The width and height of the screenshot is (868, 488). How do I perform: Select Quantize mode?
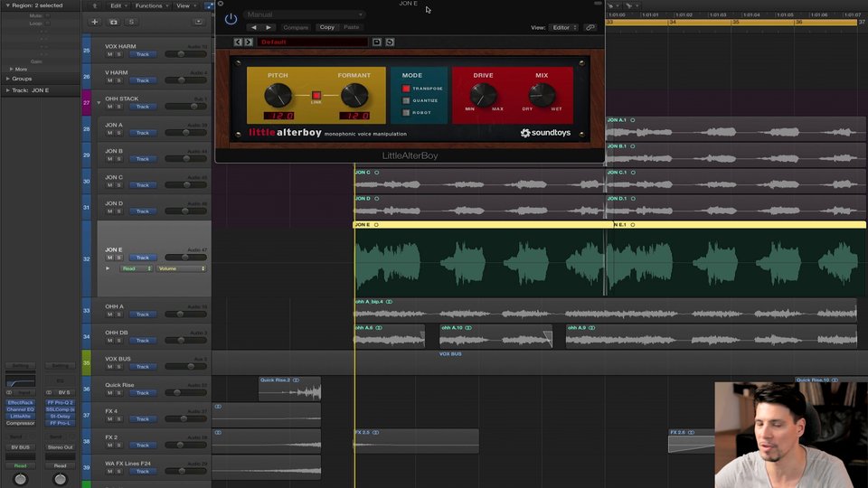[406, 100]
